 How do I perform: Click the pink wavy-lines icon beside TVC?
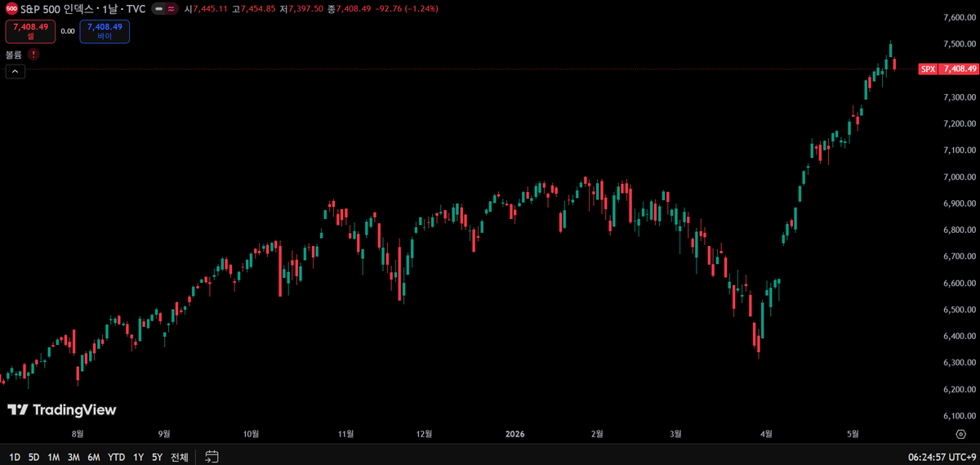171,9
